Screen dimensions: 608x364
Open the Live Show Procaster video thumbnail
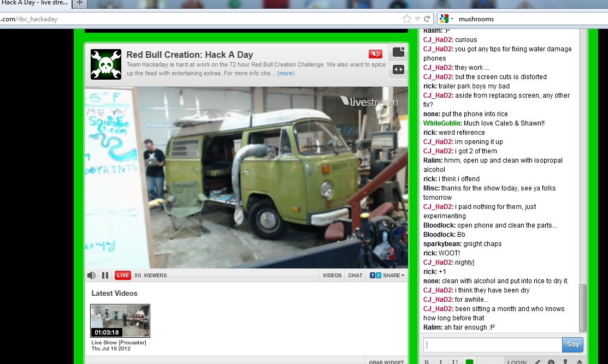(120, 321)
